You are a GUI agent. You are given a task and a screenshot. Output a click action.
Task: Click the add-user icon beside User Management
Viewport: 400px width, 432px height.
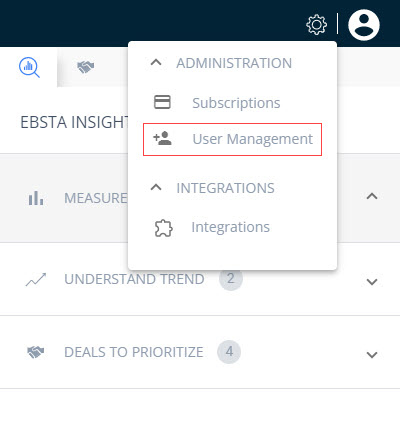point(162,138)
